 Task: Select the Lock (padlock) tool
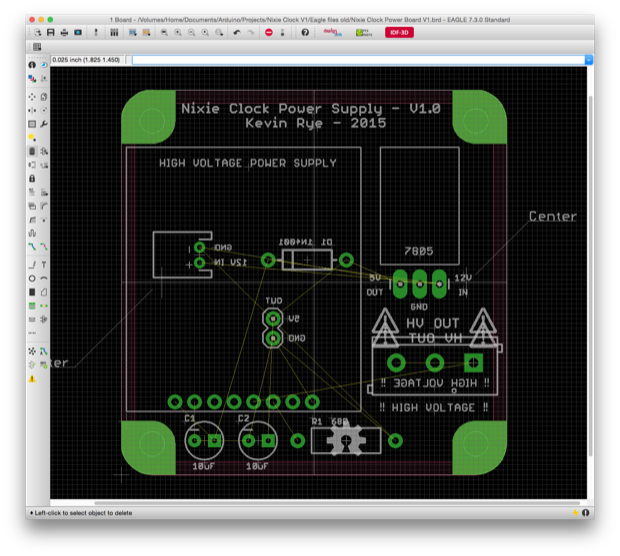pos(32,179)
